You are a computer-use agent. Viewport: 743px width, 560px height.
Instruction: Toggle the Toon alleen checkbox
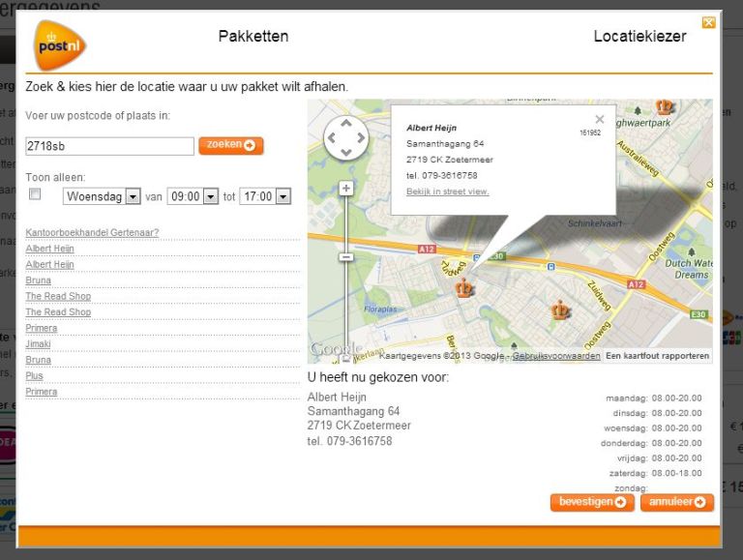(35, 193)
